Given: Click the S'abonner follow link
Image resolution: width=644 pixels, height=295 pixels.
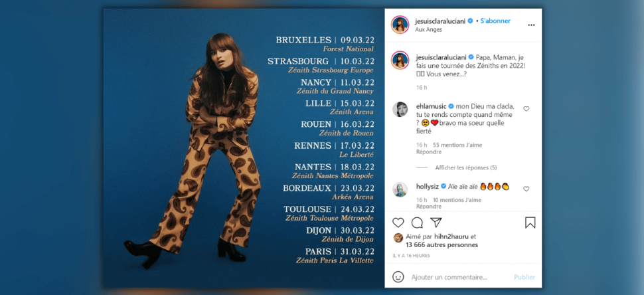Looking at the screenshot, I should click(495, 21).
